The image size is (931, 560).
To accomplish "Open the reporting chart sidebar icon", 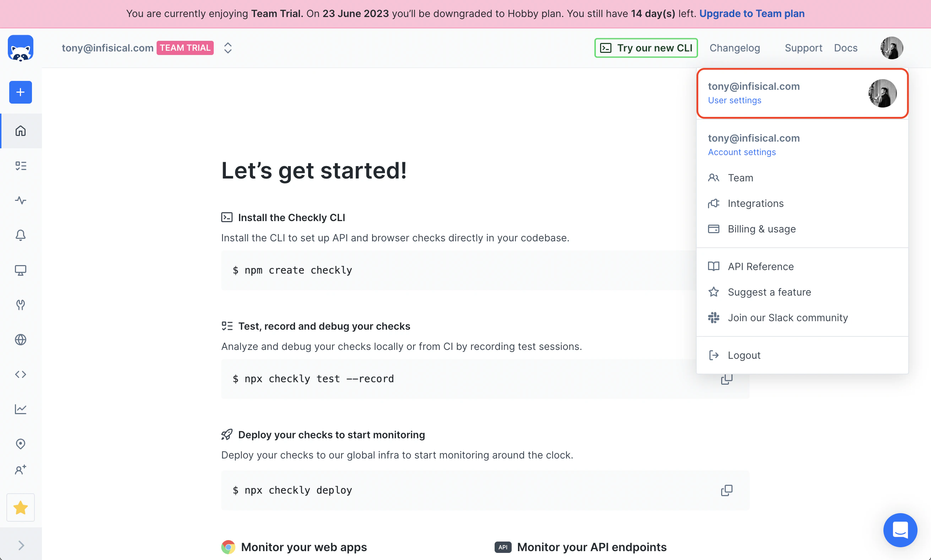I will pos(20,409).
